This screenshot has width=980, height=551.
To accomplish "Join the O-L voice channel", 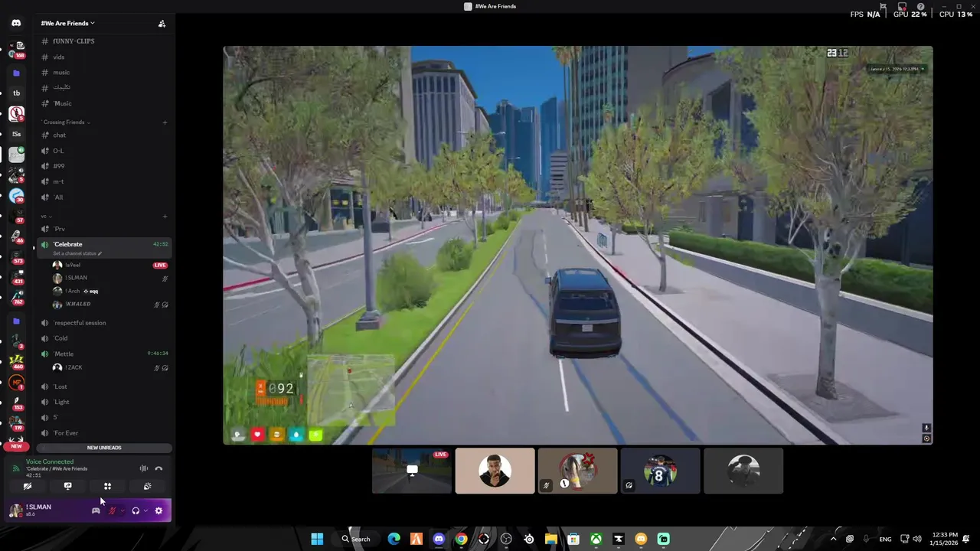I will 103,151.
